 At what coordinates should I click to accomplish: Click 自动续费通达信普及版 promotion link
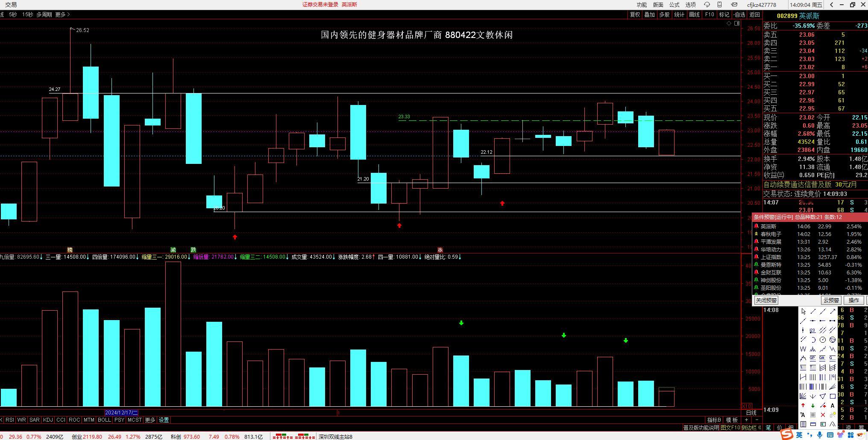[x=798, y=185]
